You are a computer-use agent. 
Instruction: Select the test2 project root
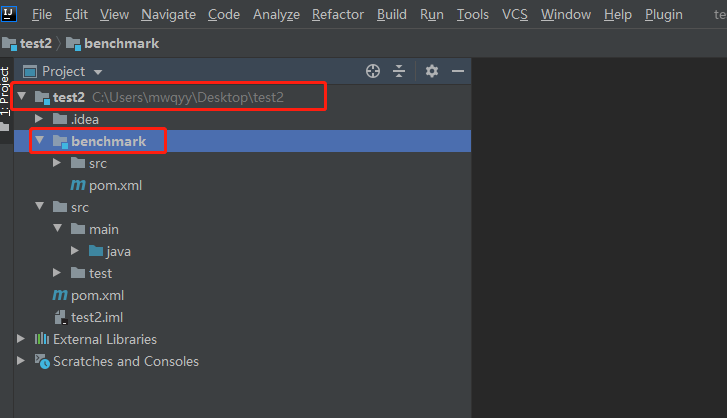tap(69, 97)
